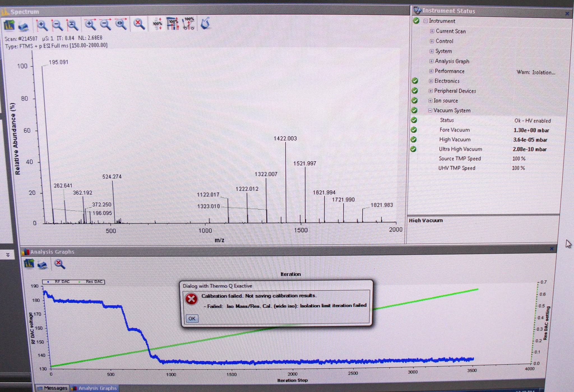Click the High Vacuum description heading

pos(426,220)
